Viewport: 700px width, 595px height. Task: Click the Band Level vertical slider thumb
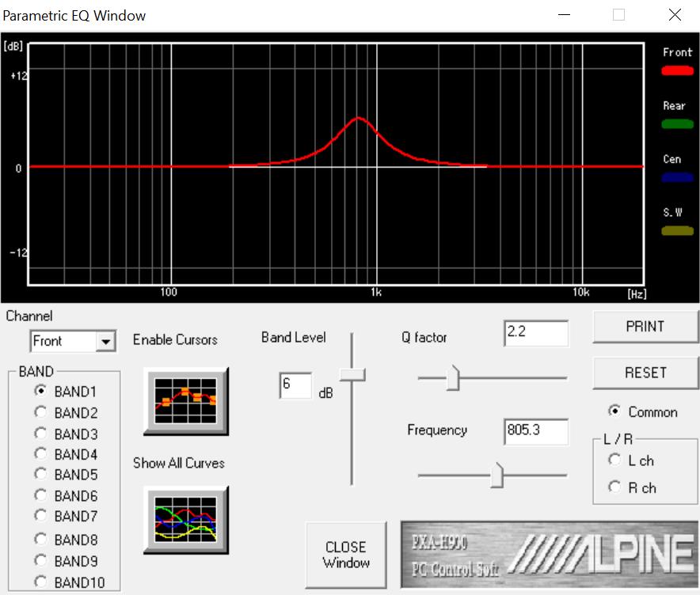coord(352,374)
